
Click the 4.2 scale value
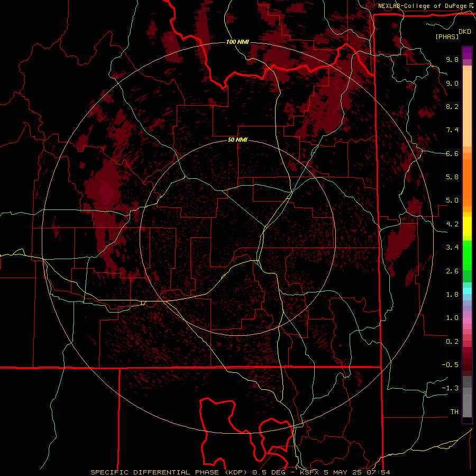452,224
